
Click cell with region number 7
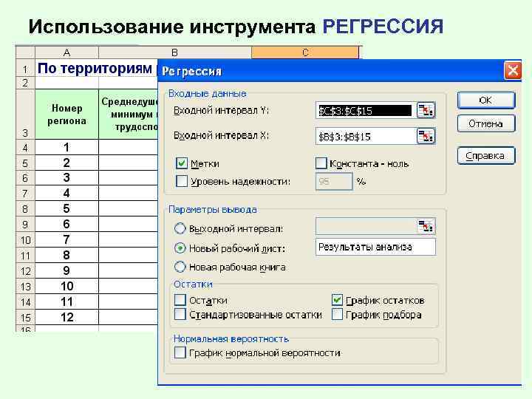[x=66, y=239]
